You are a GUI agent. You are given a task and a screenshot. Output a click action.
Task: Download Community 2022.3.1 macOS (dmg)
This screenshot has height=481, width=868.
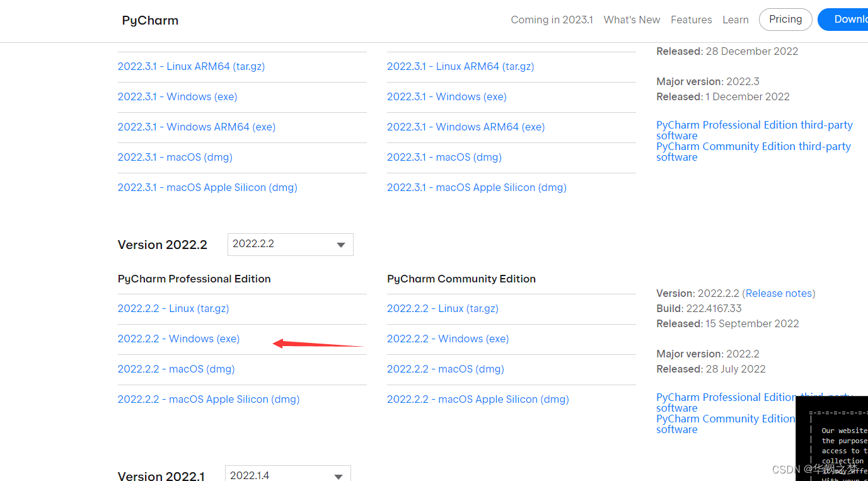[444, 157]
